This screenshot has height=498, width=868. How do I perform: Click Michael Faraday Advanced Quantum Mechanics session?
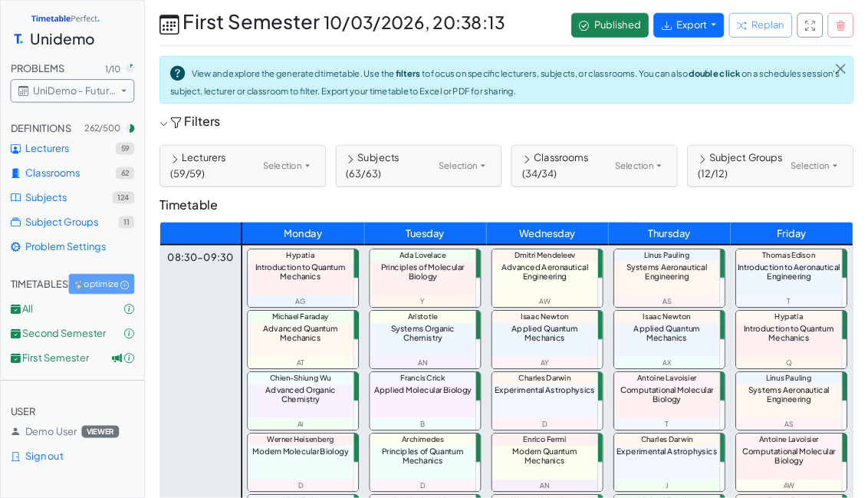303,340
